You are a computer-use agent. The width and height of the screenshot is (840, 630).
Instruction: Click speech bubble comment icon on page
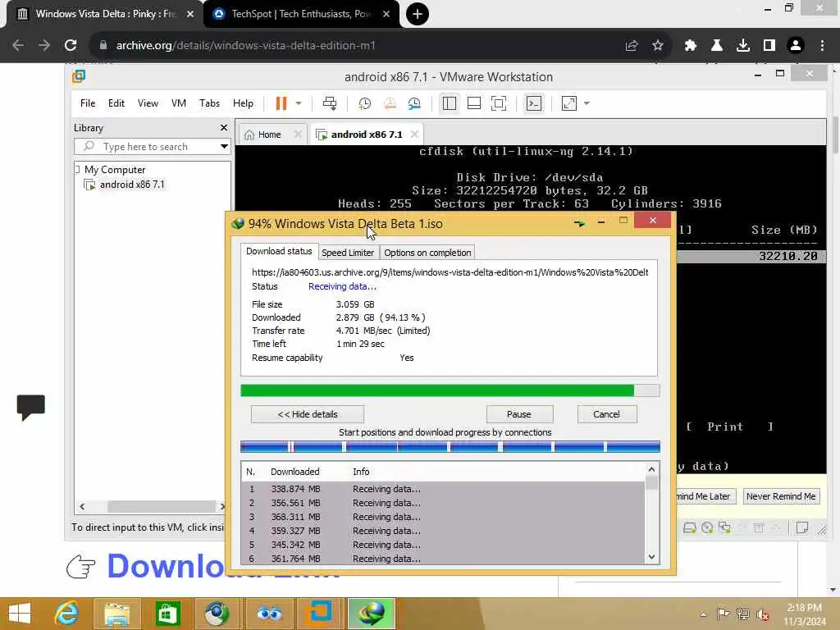(x=31, y=407)
